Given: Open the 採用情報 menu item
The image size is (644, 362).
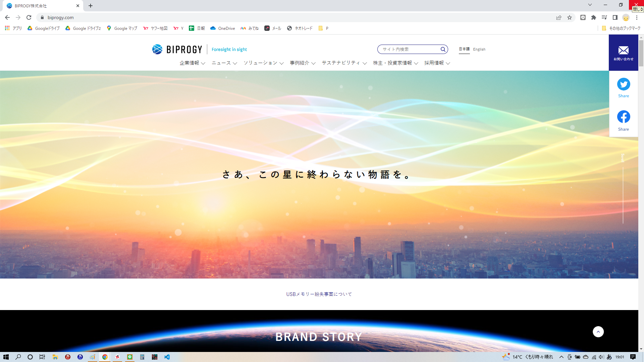Looking at the screenshot, I should pos(437,63).
